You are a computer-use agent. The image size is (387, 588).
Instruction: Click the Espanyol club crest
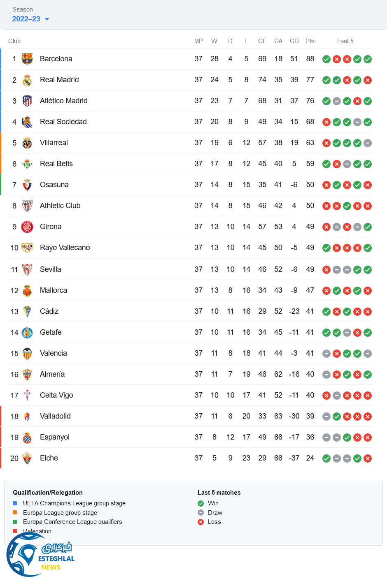click(27, 438)
